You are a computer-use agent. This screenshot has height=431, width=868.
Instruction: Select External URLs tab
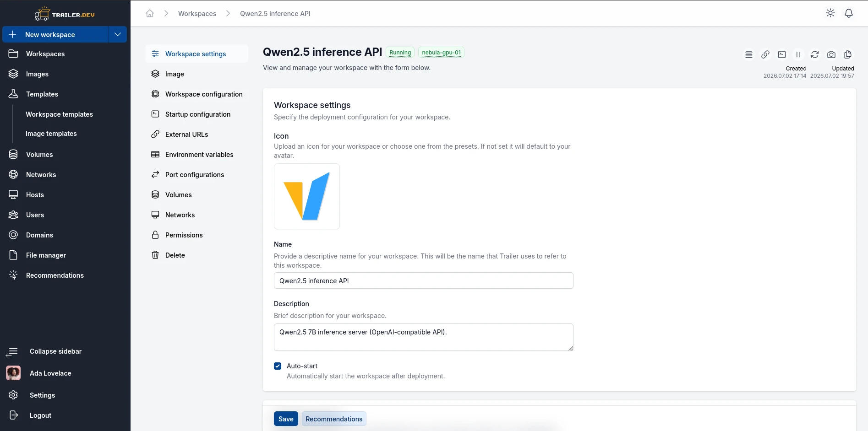197,135
